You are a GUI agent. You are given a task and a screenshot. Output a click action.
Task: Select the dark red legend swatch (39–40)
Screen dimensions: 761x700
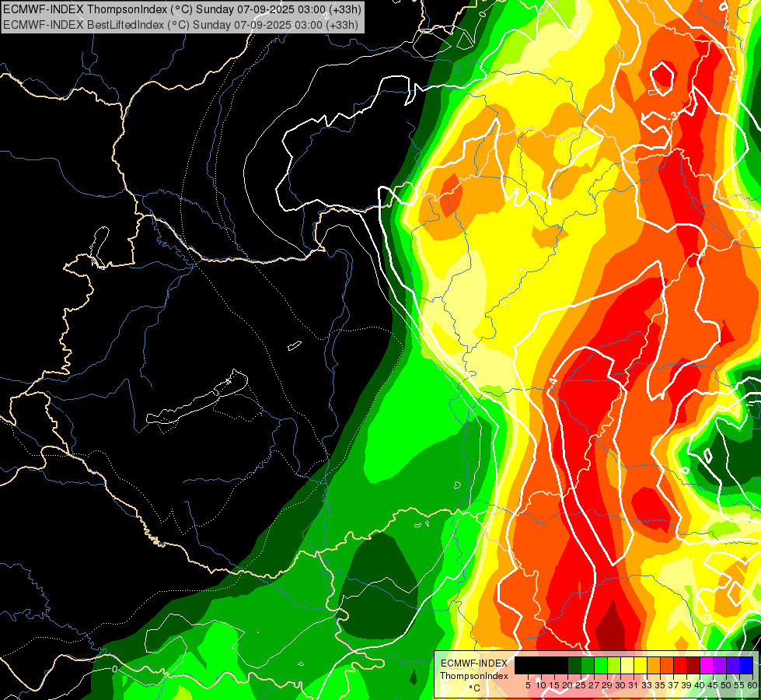pyautogui.click(x=693, y=666)
